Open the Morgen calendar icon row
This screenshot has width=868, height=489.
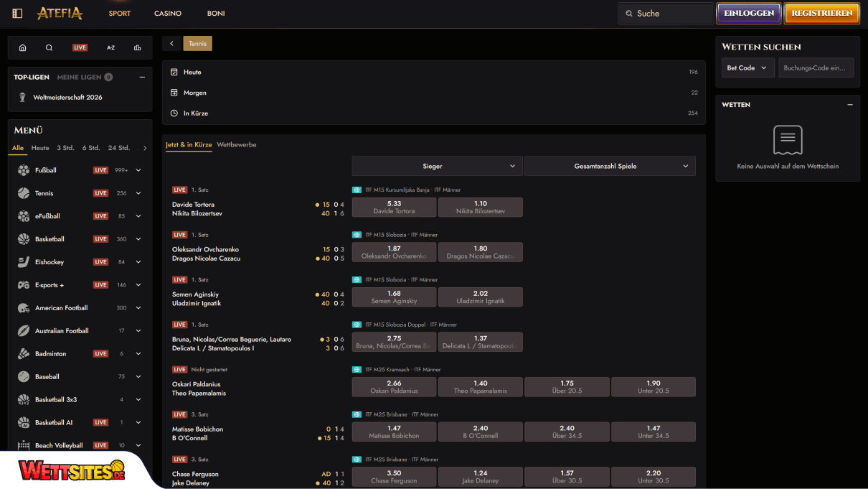click(x=433, y=93)
